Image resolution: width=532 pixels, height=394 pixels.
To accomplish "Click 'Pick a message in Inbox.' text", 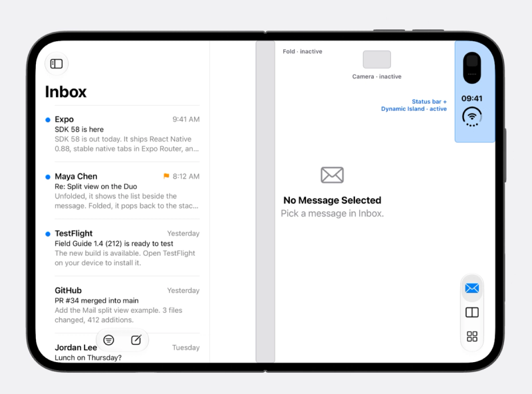I will 332,214.
